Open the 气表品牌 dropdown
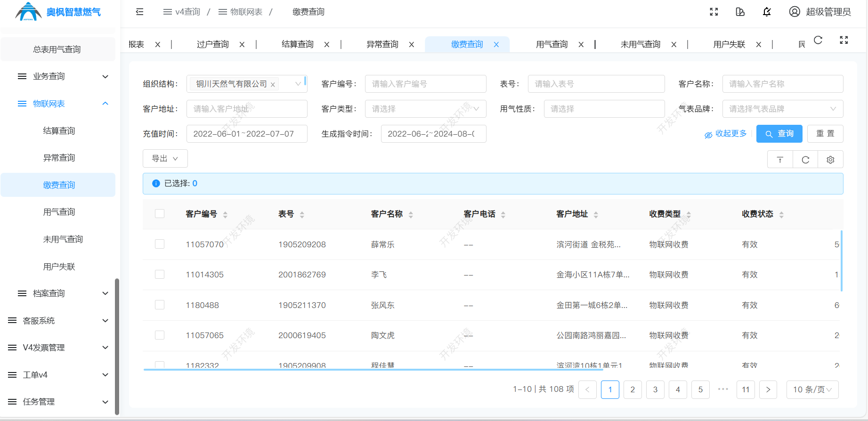This screenshot has height=421, width=868. [x=783, y=109]
